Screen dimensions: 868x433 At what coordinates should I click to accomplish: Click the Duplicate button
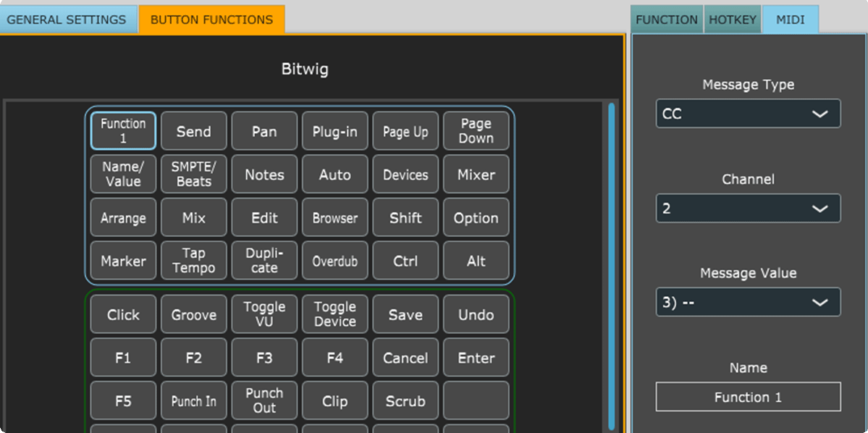point(264,260)
